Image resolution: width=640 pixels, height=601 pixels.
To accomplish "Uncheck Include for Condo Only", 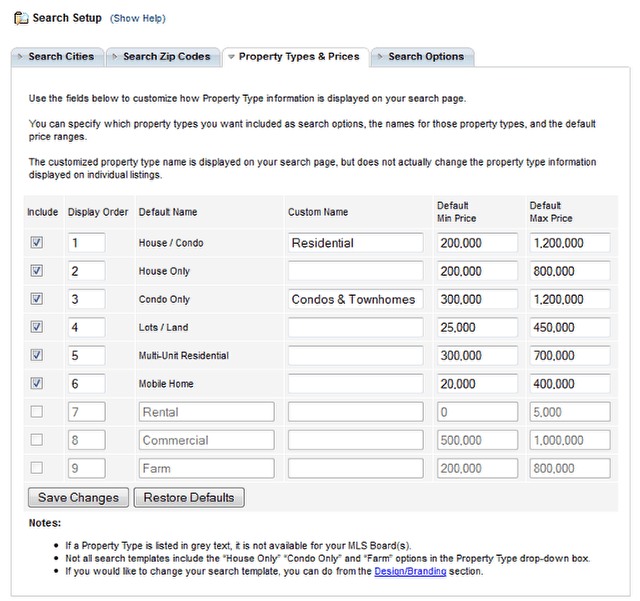I will pos(37,299).
